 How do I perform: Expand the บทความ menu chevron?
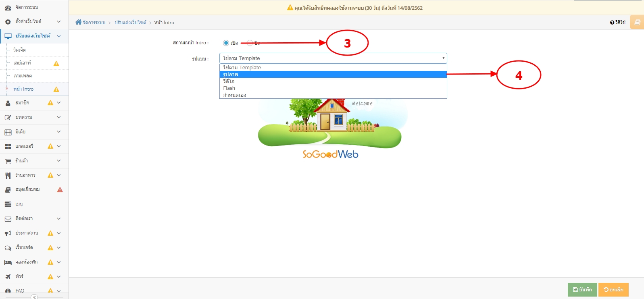click(x=59, y=117)
